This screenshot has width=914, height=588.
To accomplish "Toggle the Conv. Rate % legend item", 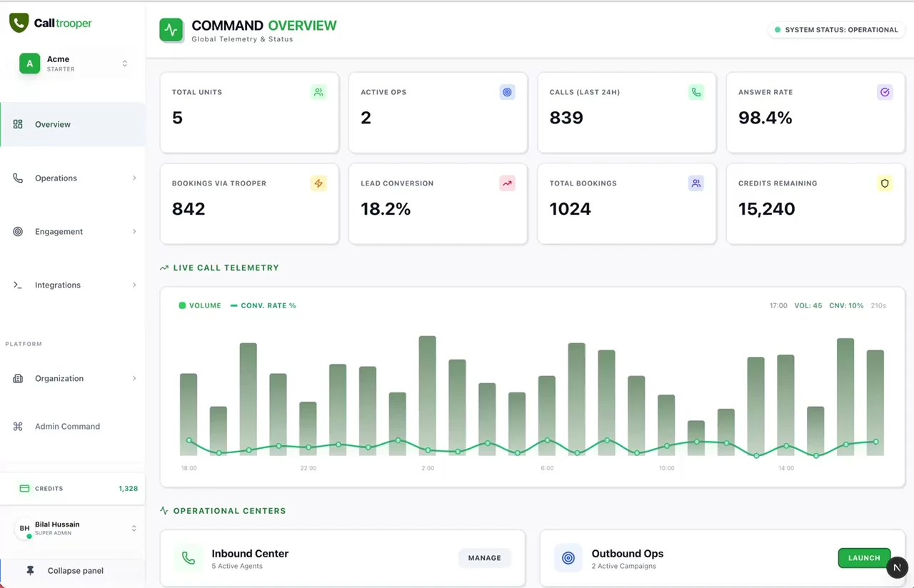I will (263, 305).
